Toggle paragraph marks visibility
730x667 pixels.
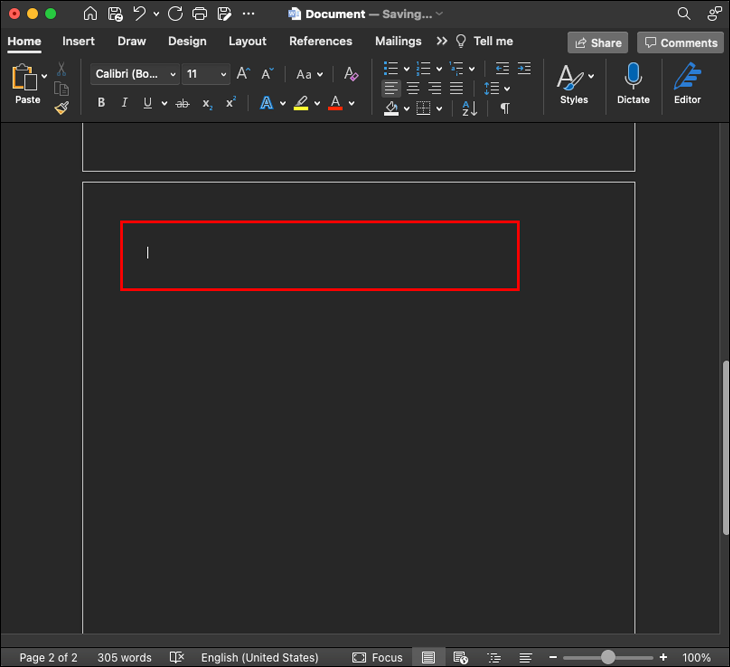coord(505,108)
